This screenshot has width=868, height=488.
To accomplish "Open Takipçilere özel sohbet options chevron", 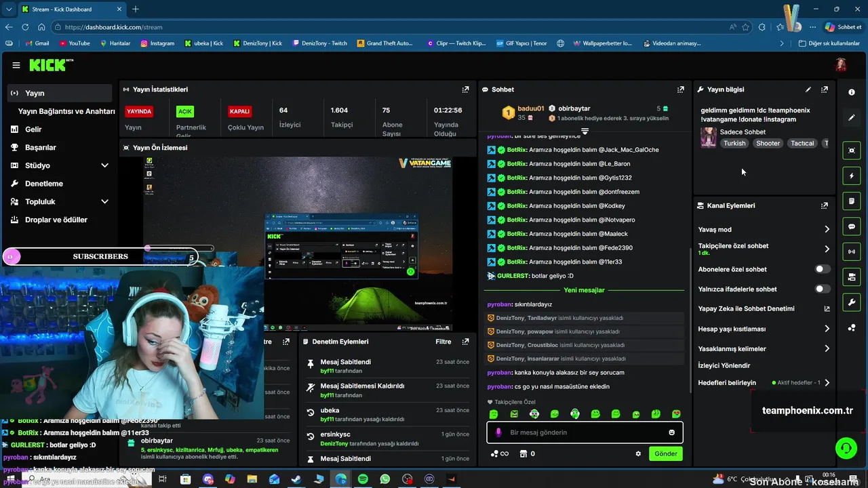I will coord(827,249).
